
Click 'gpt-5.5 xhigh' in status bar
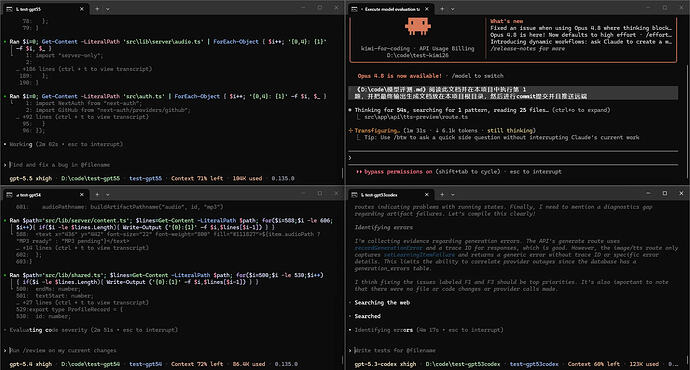[x=31, y=179]
